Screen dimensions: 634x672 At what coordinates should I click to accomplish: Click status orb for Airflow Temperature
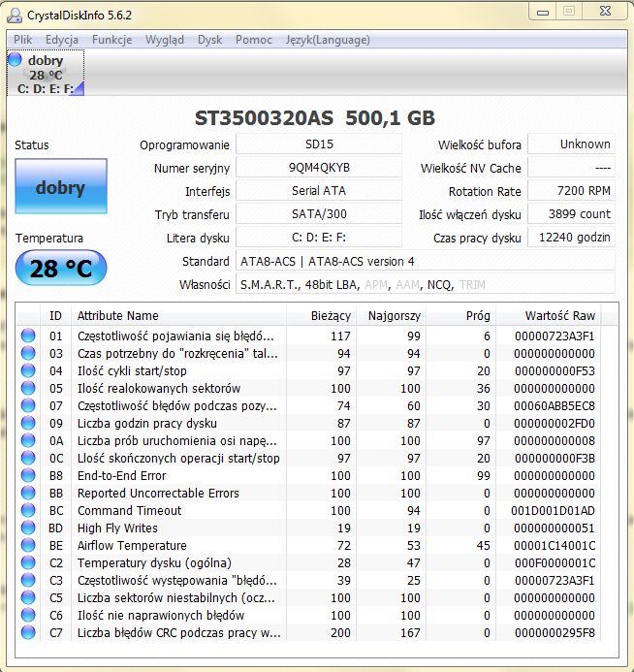tap(28, 545)
